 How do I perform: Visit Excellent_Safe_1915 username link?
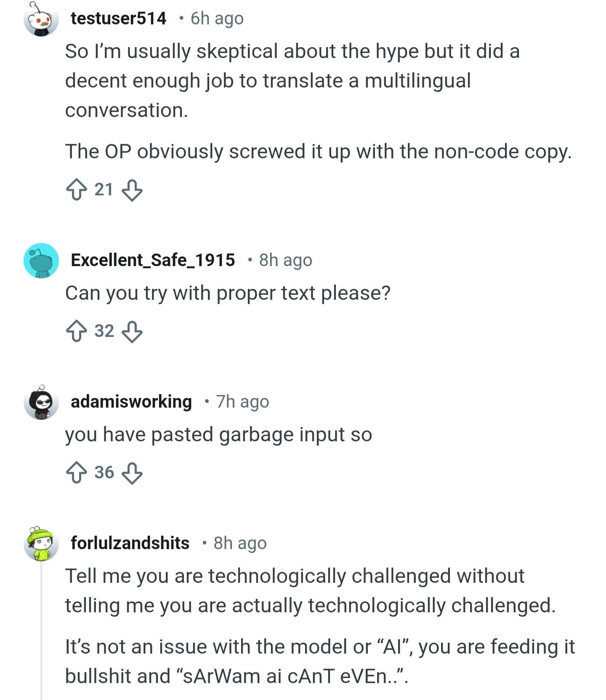tap(153, 260)
